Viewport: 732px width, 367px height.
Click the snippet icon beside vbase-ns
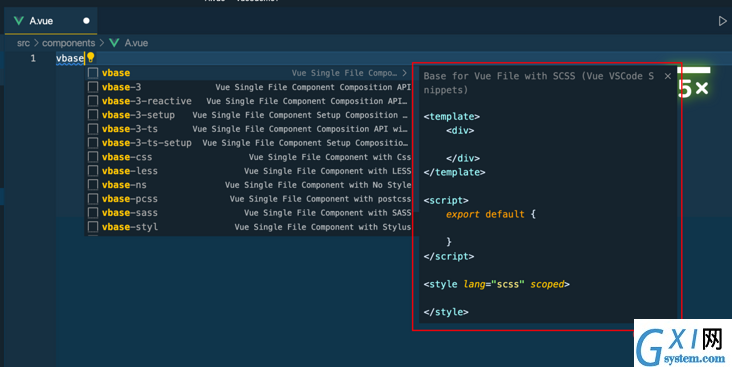click(93, 185)
